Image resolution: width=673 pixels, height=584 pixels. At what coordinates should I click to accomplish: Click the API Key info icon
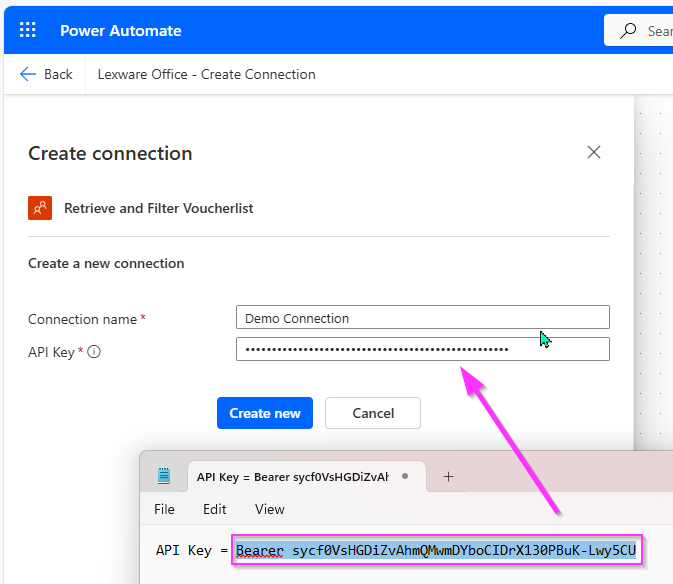[95, 352]
